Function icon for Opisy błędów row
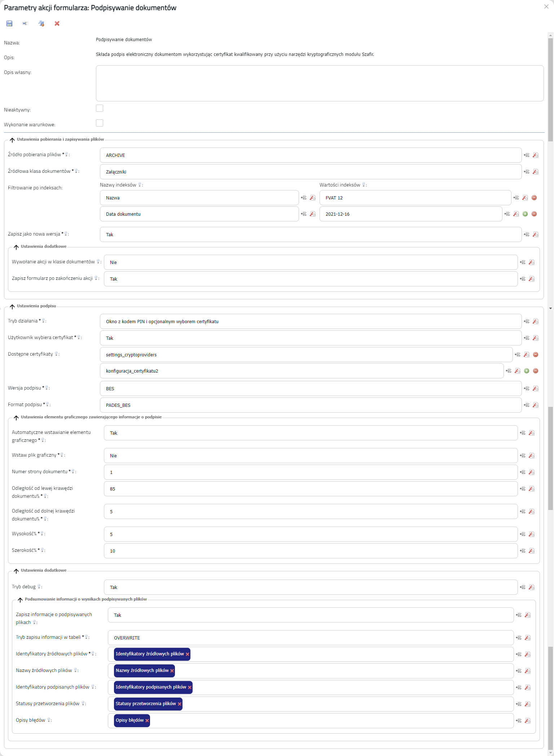Viewport: 554px width, 756px height. [528, 721]
